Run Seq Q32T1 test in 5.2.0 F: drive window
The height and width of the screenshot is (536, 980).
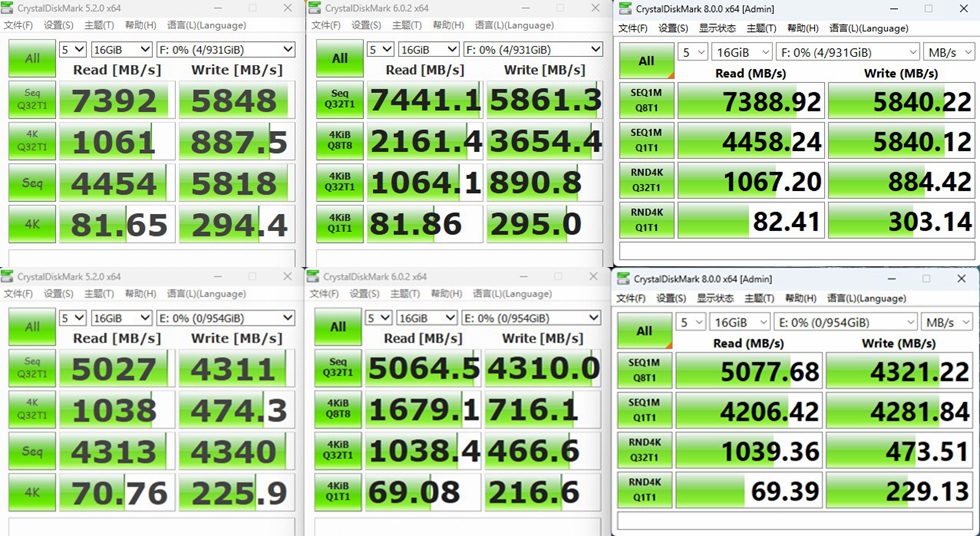[32, 100]
